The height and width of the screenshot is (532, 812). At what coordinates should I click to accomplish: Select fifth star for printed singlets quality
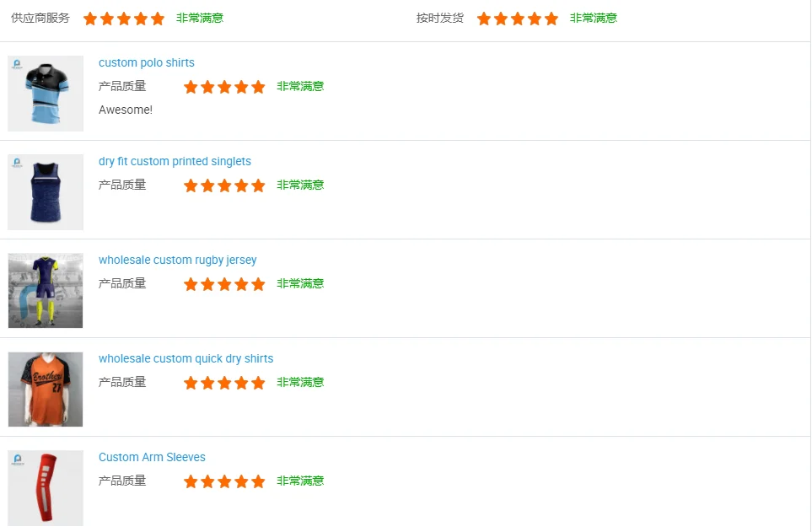click(258, 185)
